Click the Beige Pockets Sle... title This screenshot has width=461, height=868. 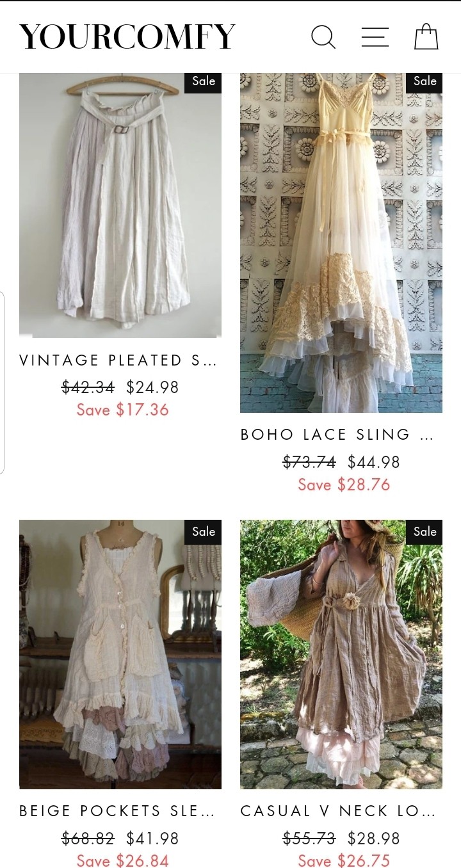tap(117, 811)
